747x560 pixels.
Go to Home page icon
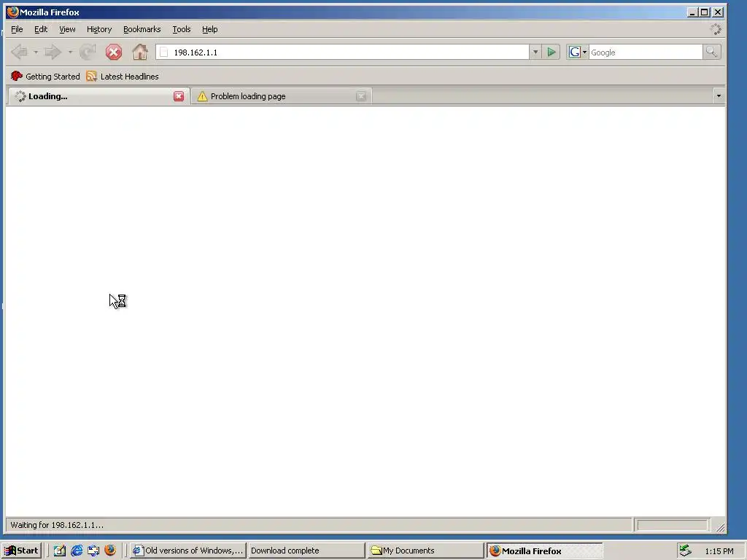tap(139, 52)
